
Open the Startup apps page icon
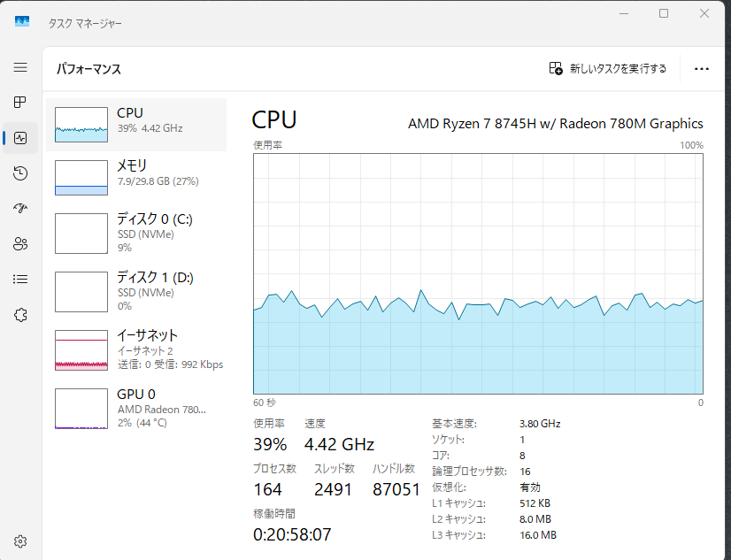click(20, 209)
